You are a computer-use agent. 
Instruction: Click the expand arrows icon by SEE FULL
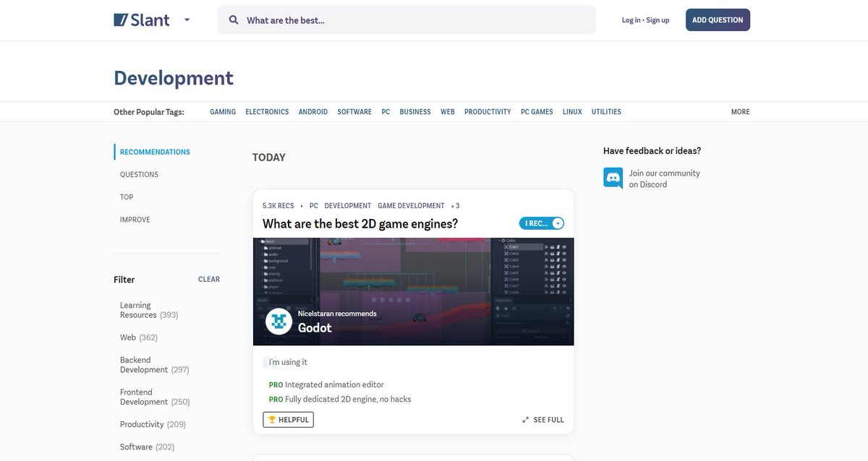526,420
